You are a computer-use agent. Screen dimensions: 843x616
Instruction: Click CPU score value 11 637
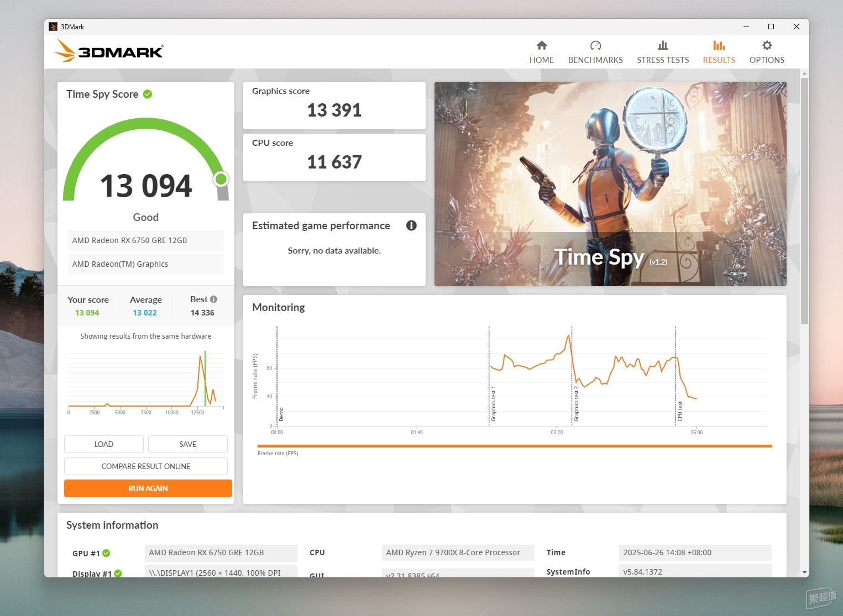click(334, 162)
